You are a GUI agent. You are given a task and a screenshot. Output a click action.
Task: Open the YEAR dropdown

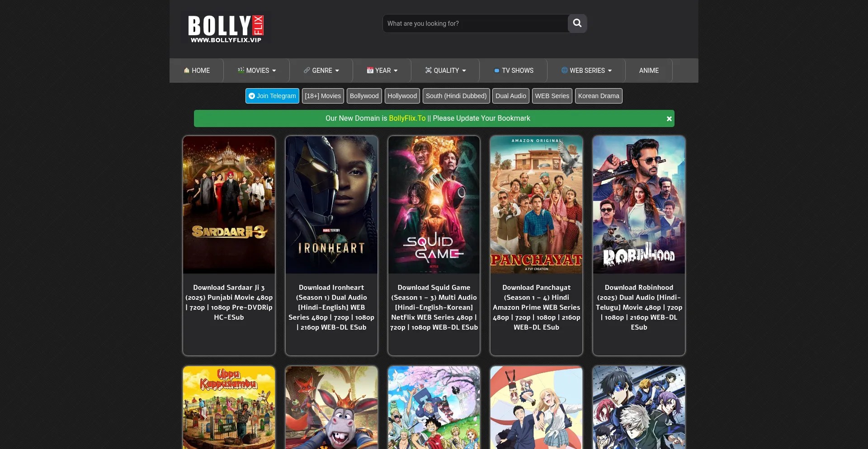coord(383,71)
